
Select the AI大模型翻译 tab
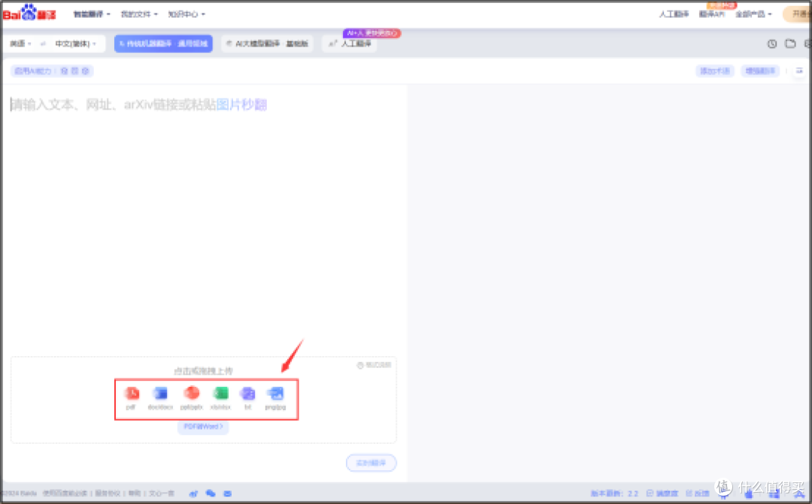point(267,44)
